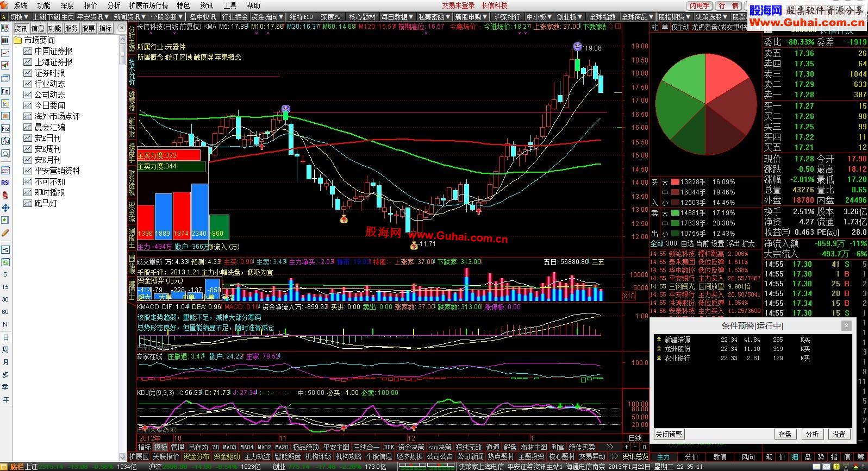
Task: Click the FIZ icon in left strip
Action: tap(5, 129)
